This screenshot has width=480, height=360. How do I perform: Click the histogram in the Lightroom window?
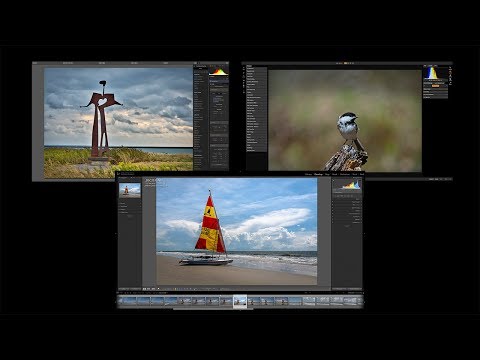pyautogui.click(x=347, y=184)
